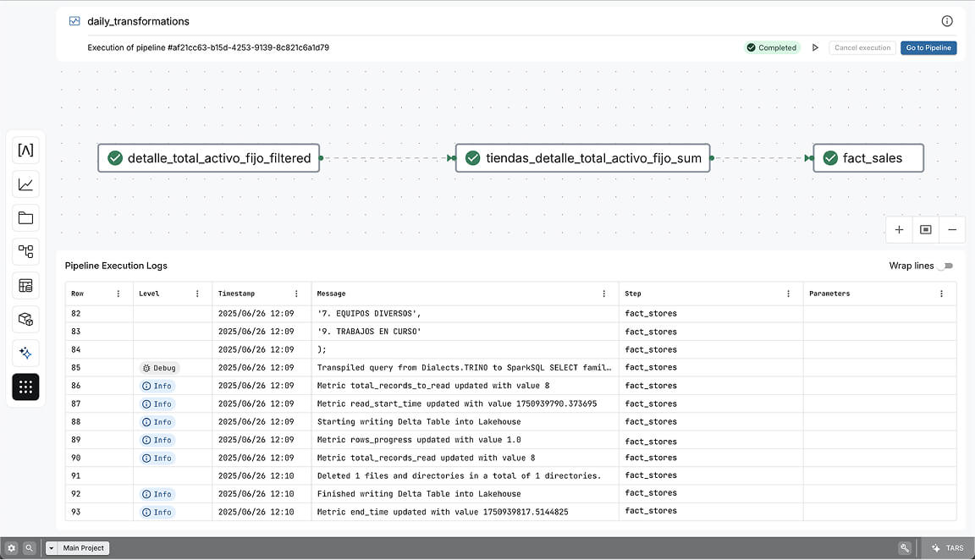Click message "'9. TRABAJOS EN CURSO'"
Image resolution: width=975 pixels, height=560 pixels.
coord(369,332)
